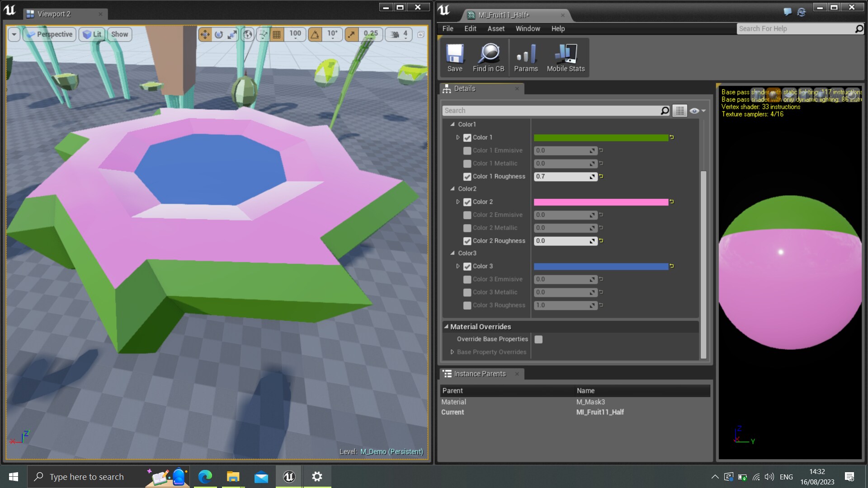Toggle snap to grid in the viewport
Viewport: 868px width, 488px height.
point(277,34)
